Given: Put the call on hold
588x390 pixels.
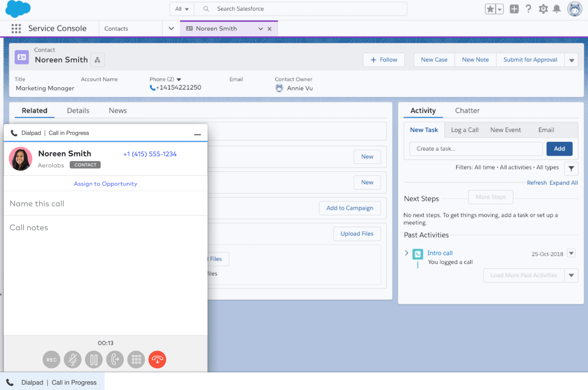Looking at the screenshot, I should coord(94,360).
